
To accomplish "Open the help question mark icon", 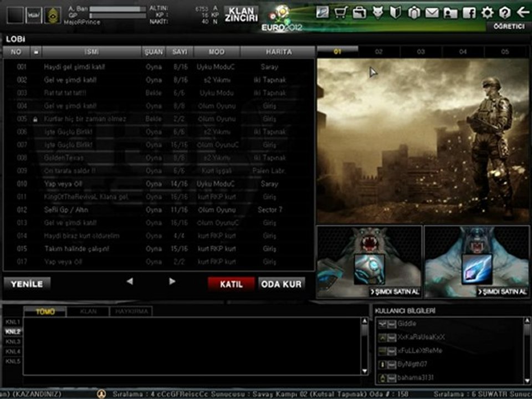I will pos(504,13).
